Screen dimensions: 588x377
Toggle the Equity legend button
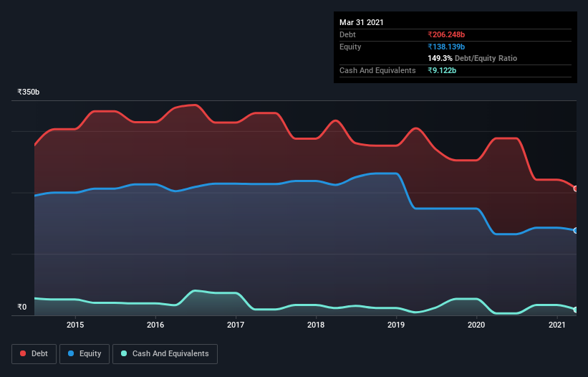point(85,354)
